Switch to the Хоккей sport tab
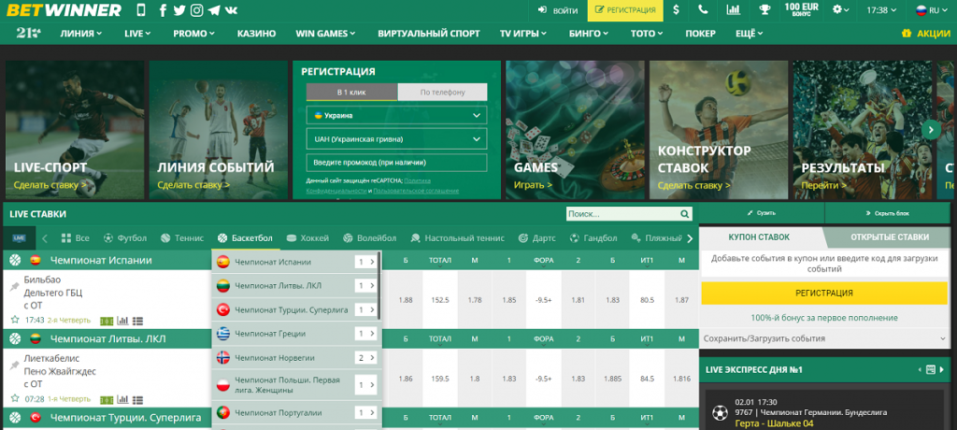957x430 pixels. point(308,238)
